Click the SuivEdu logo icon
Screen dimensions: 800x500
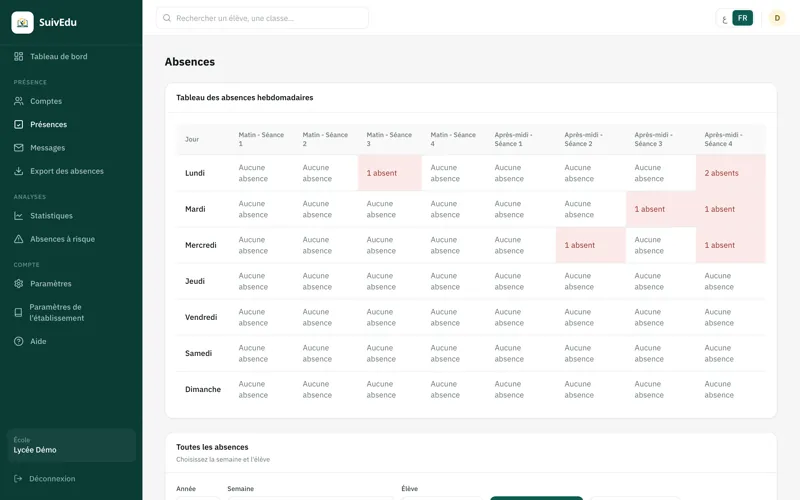point(22,22)
